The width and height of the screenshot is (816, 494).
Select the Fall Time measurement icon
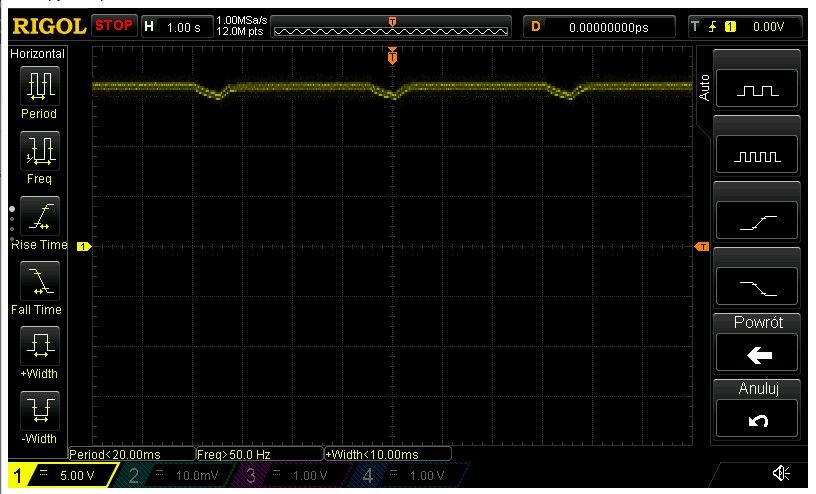40,281
